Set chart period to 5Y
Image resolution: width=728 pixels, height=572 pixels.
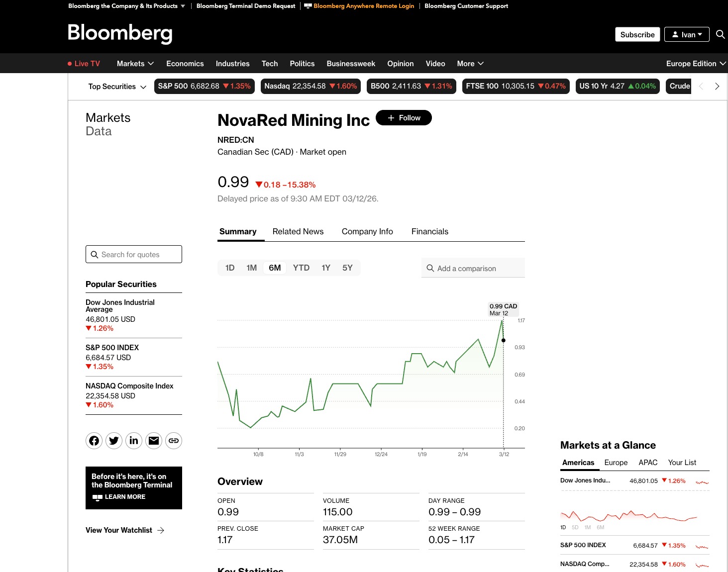347,268
